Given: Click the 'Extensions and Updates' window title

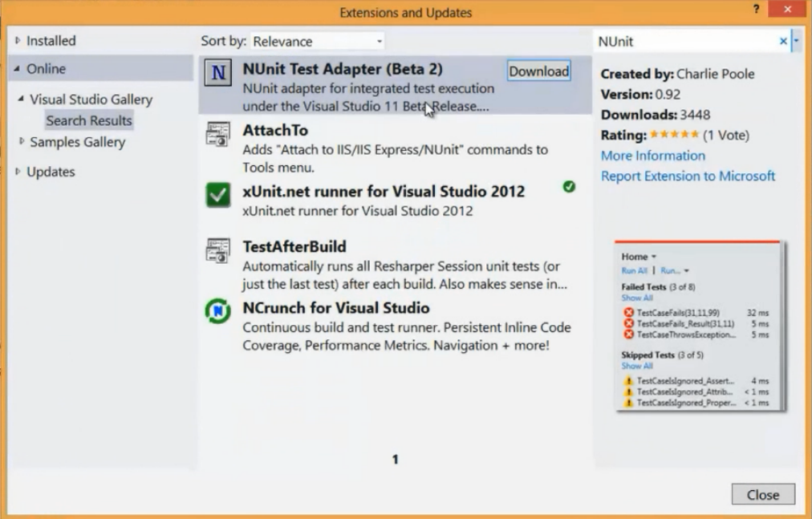Looking at the screenshot, I should 406,12.
